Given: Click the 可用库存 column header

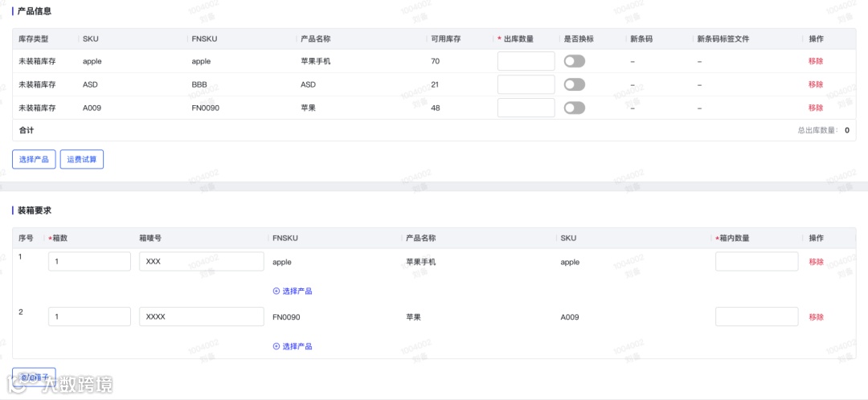Looking at the screenshot, I should (x=446, y=39).
